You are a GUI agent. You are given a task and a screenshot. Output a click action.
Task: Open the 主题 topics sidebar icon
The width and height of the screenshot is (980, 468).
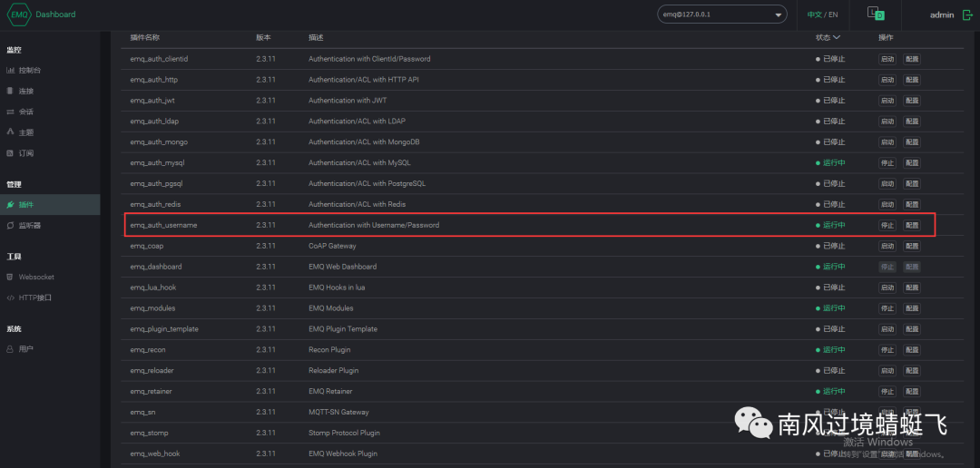tap(10, 132)
